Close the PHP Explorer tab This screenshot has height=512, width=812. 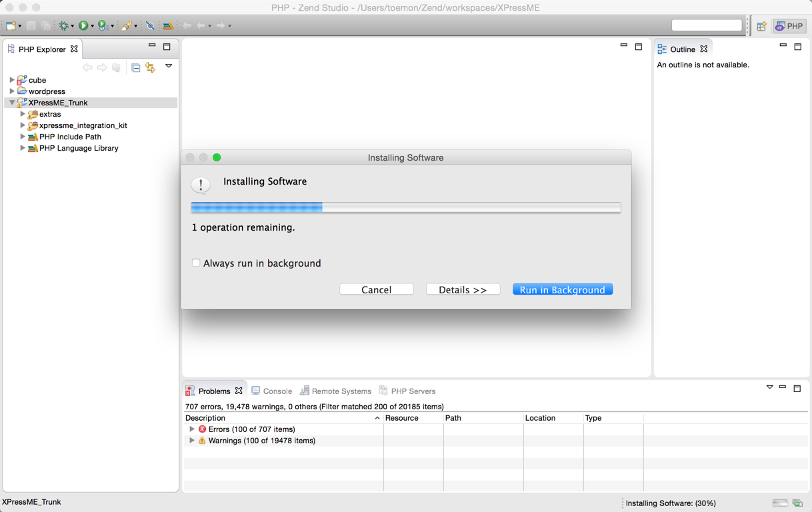(74, 49)
